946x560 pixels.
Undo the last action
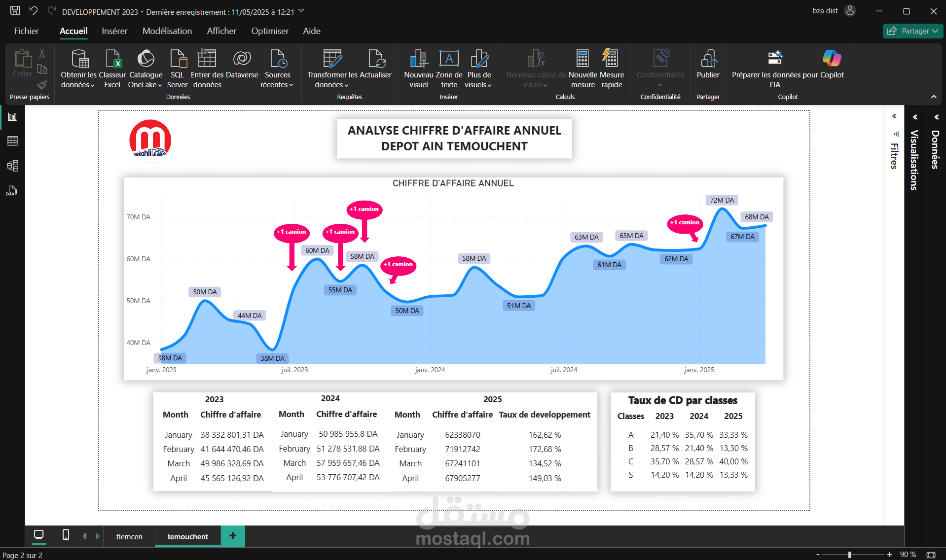(34, 11)
